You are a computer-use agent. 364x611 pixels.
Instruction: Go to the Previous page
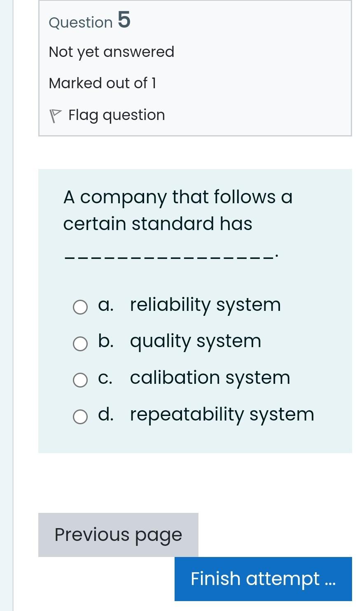[118, 535]
